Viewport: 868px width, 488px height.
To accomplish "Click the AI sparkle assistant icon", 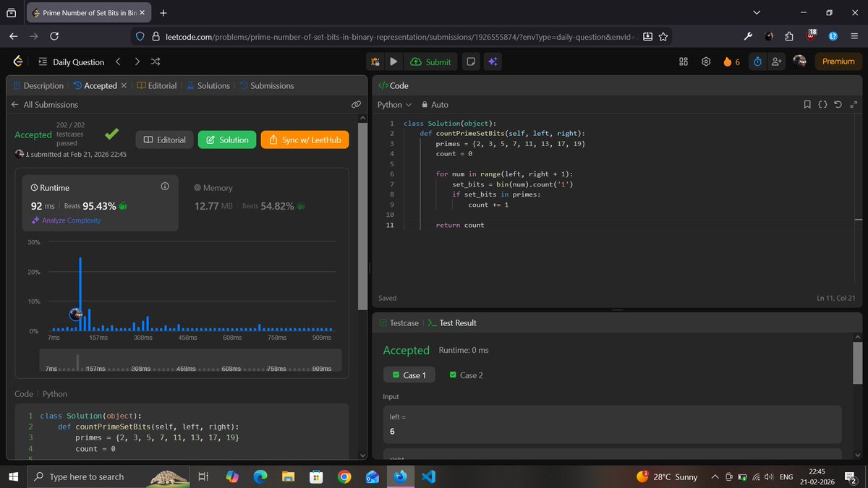I will point(493,61).
